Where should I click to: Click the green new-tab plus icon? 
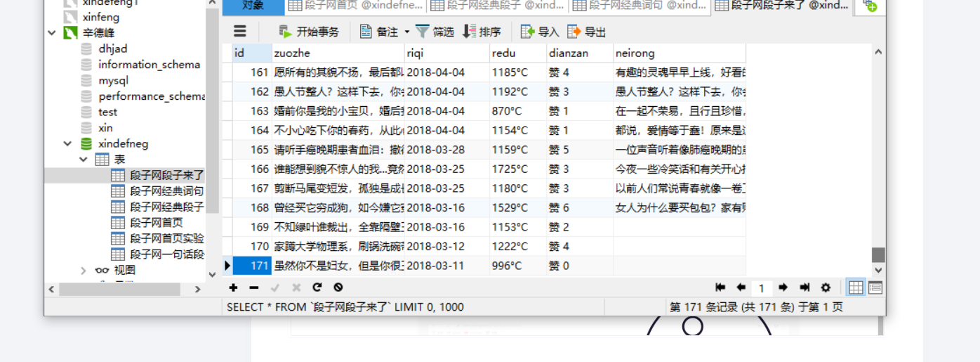coord(870,6)
